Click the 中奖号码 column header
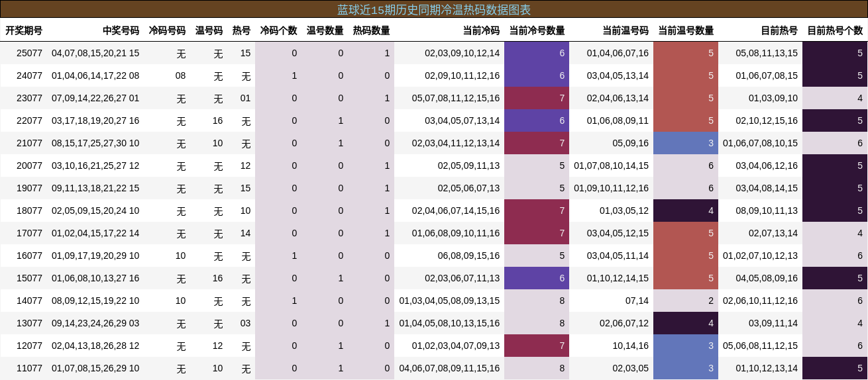 click(x=121, y=30)
